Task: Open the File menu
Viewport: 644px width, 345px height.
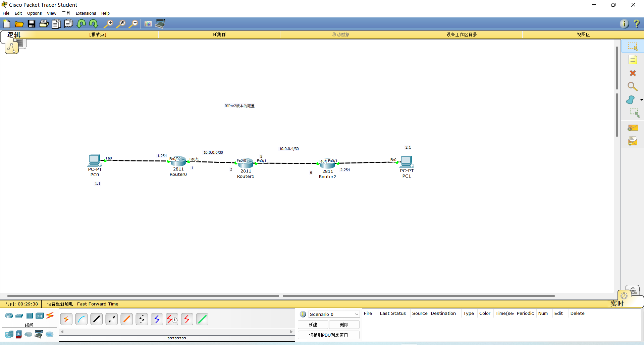Action: click(6, 13)
